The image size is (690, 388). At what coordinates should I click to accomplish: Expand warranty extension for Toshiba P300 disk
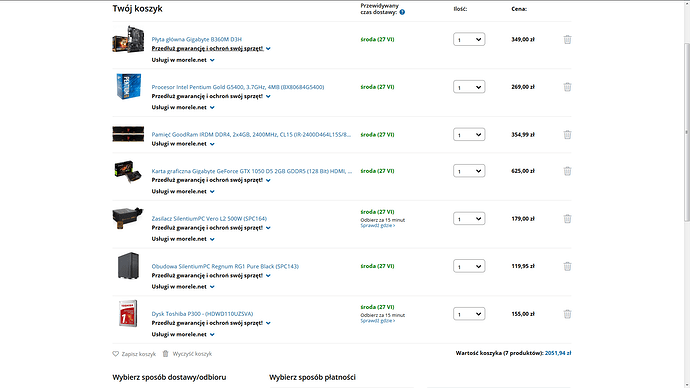[211, 323]
